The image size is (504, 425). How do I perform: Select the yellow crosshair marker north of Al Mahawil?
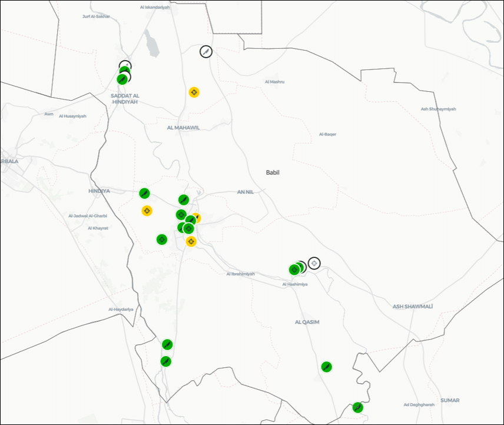click(x=194, y=92)
